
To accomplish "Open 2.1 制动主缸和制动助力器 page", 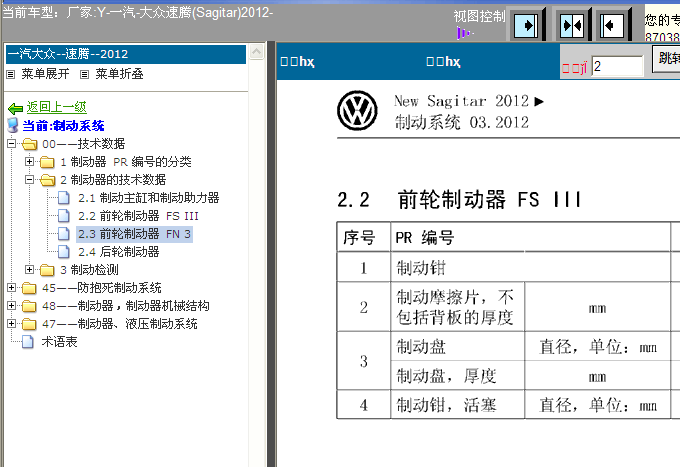I will (148, 198).
